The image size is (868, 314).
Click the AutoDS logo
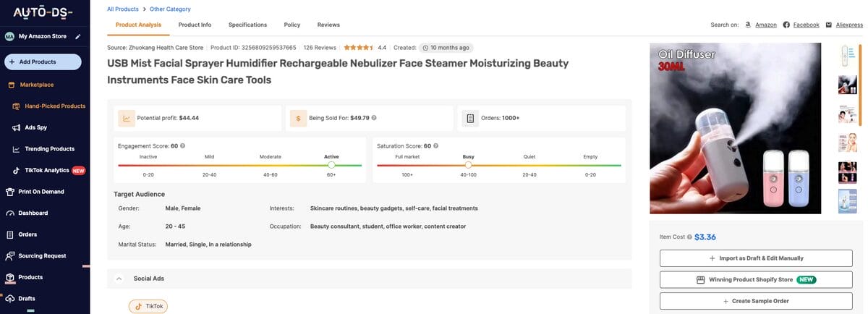pyautogui.click(x=43, y=12)
